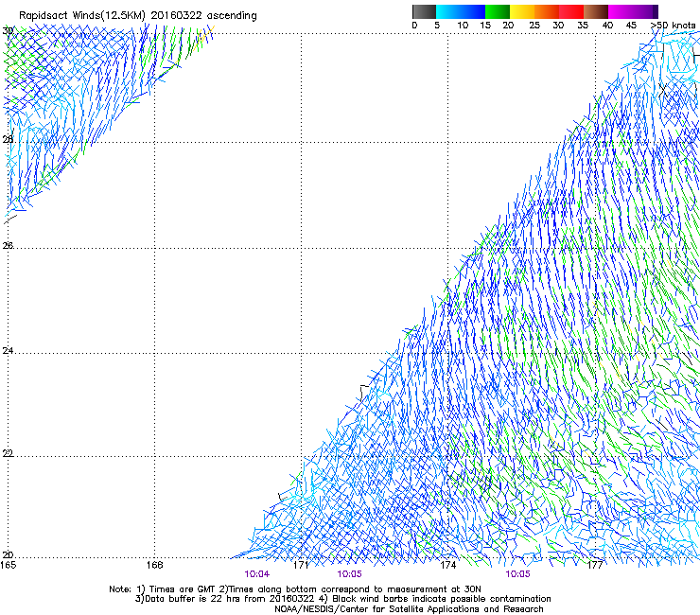Click the '10:05' time label between 171 and 174

[x=350, y=574]
